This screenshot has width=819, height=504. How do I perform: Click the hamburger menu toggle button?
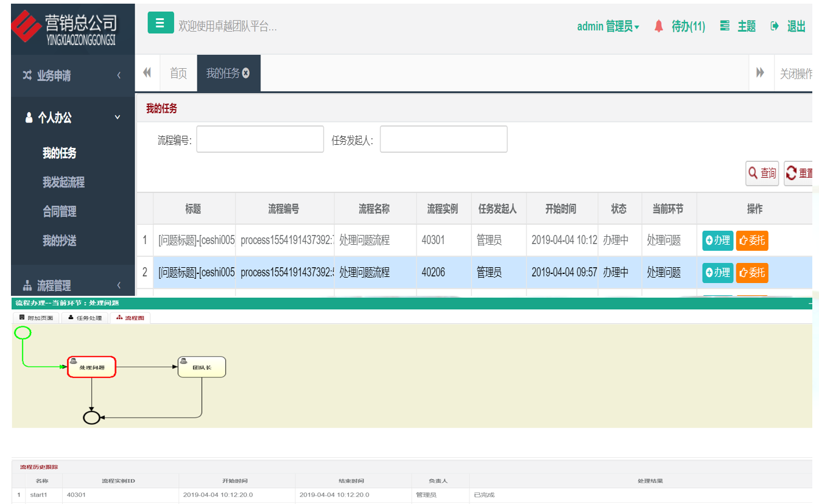[160, 23]
